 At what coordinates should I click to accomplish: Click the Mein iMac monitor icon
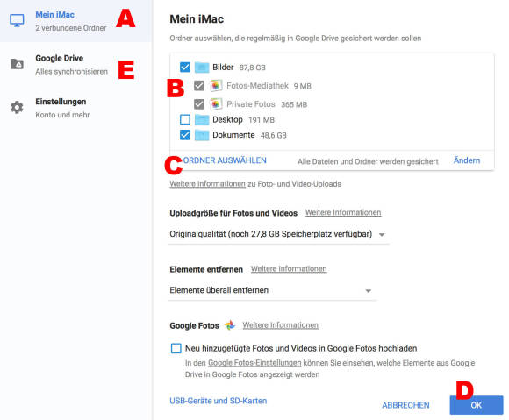(17, 21)
